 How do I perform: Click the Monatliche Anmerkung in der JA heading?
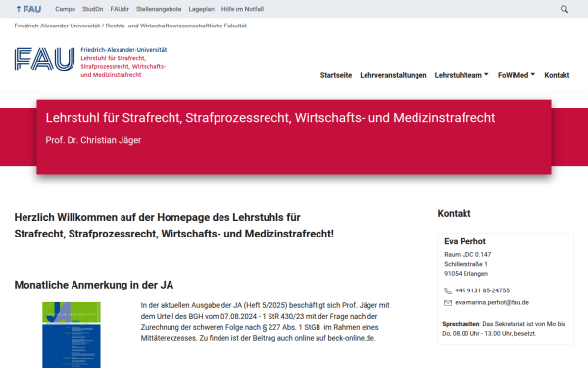[94, 285]
